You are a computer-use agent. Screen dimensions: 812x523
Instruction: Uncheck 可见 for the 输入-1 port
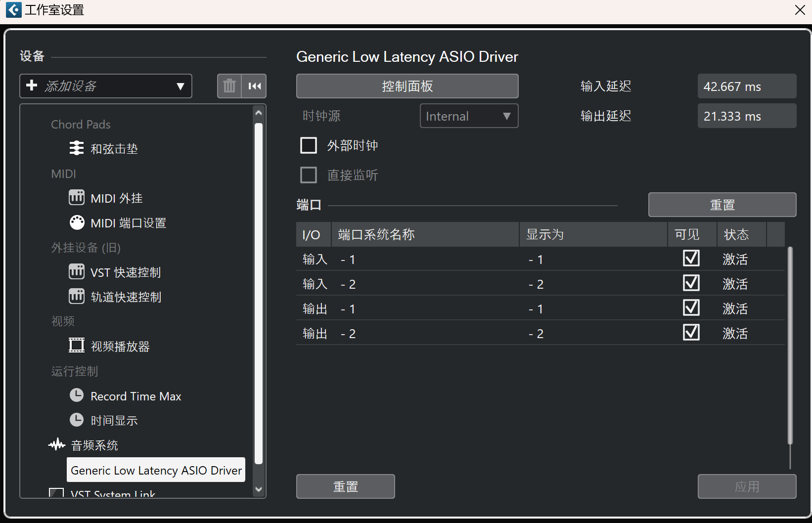[x=691, y=258]
